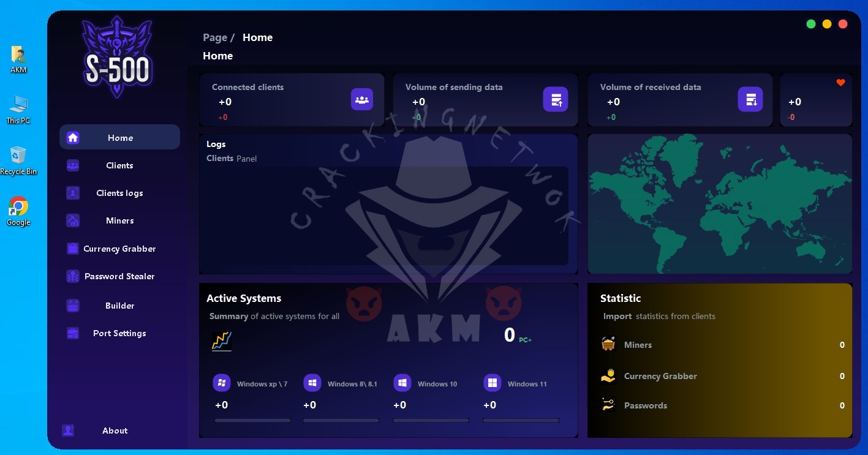Click the Home icon in the sidebar
Screen dimensions: 868x455
point(73,138)
